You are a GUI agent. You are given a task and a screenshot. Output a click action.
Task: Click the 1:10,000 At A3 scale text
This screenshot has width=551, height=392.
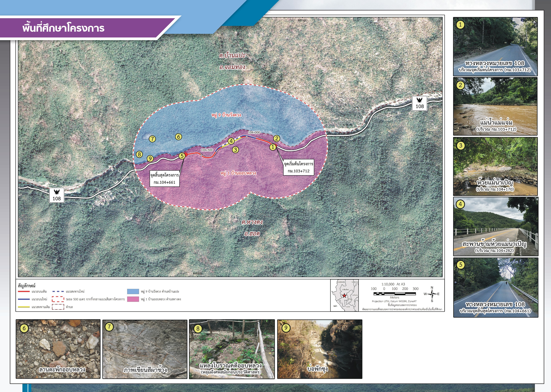coord(393,284)
